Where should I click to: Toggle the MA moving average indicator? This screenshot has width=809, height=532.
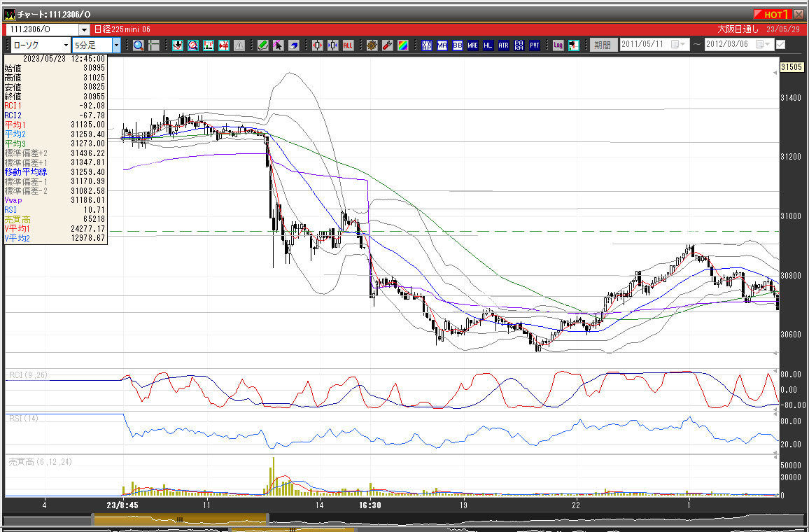442,45
